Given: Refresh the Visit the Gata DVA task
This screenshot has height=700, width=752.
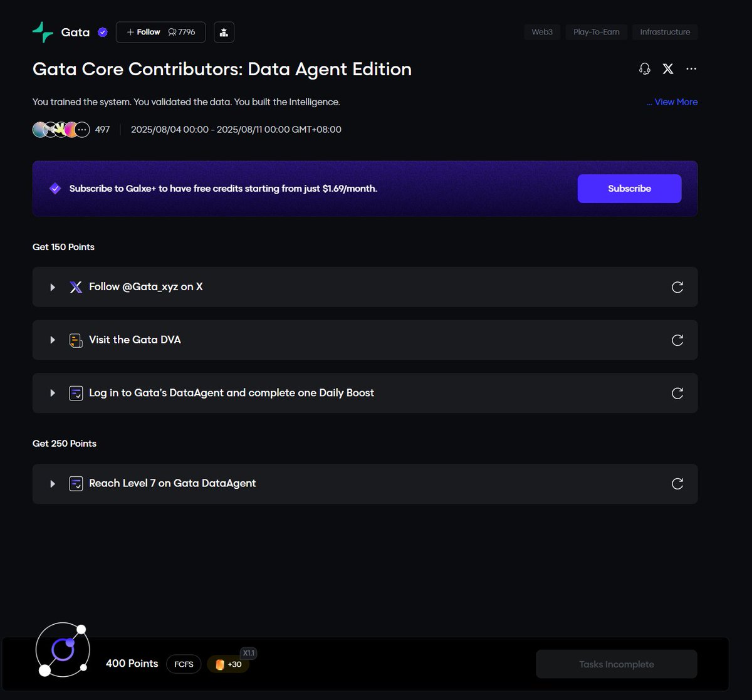Looking at the screenshot, I should tap(677, 340).
